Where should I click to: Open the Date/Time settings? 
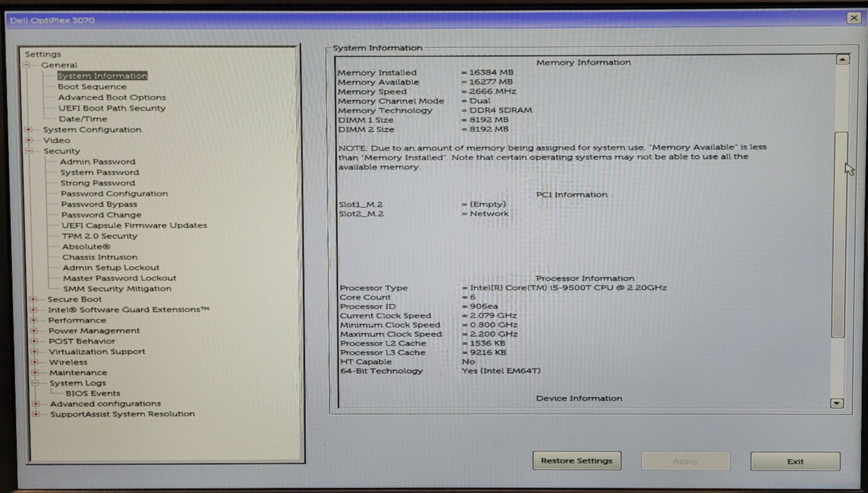pos(83,119)
